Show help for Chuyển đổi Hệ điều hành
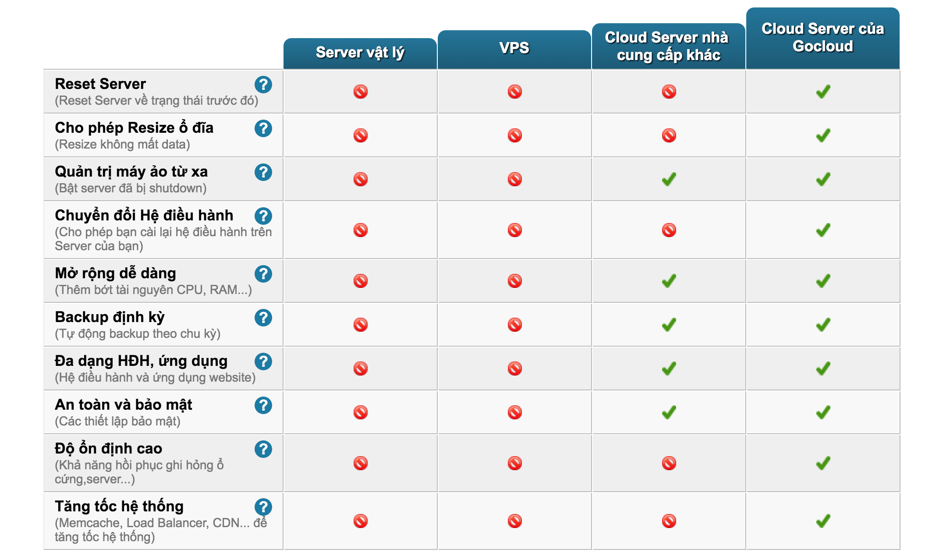This screenshot has height=560, width=950. coord(263,216)
